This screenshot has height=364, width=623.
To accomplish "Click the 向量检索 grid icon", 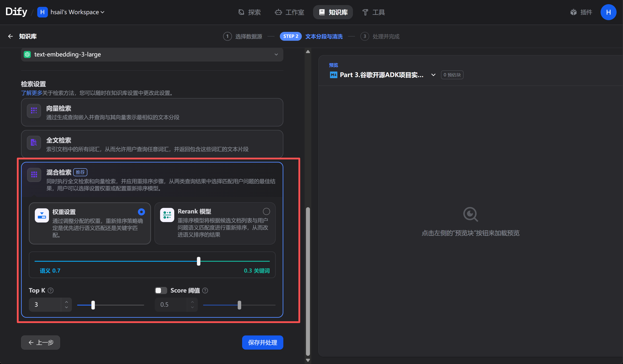I will click(34, 111).
